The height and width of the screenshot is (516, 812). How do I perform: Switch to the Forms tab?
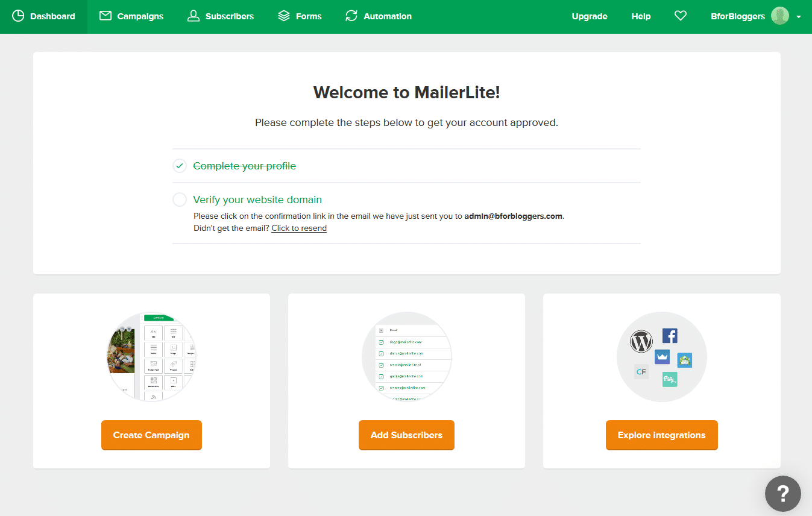click(300, 16)
